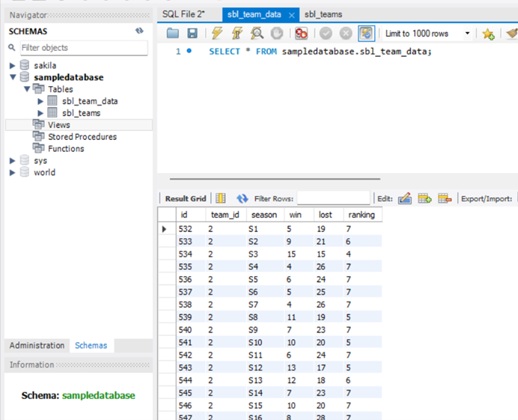Click season cell S10

point(265,342)
